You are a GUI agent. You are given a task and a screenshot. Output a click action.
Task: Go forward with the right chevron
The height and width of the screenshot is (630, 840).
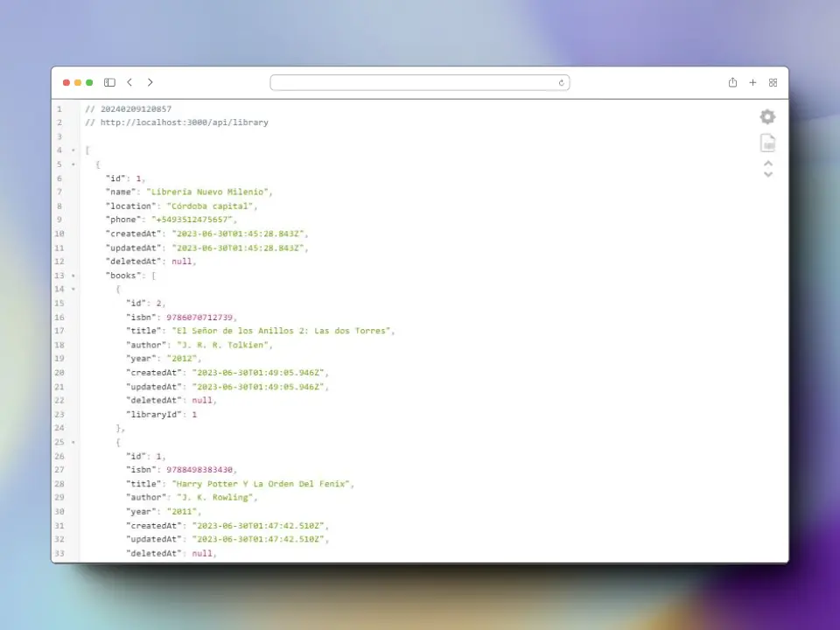[x=150, y=82]
